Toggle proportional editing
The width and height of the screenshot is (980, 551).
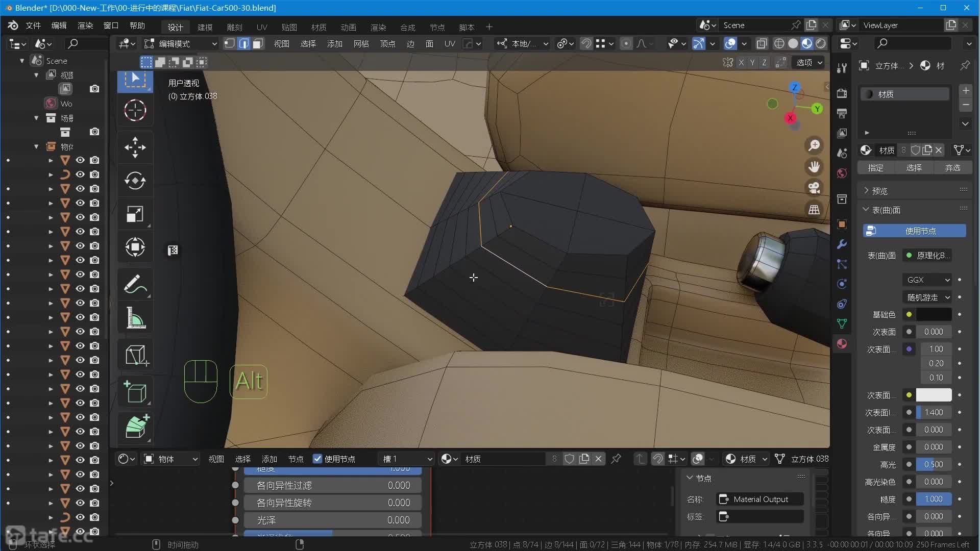626,44
